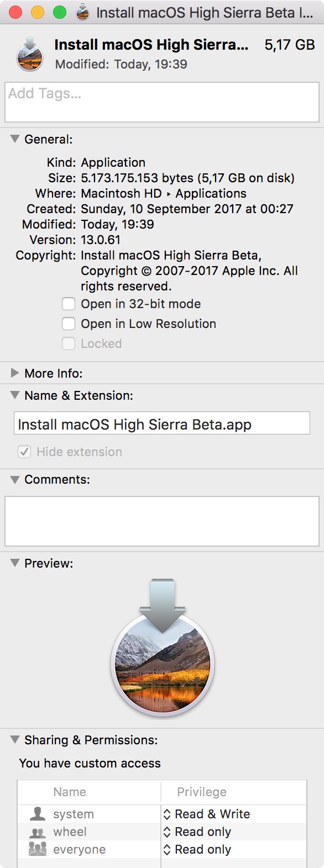Click the Add Tags field
This screenshot has width=324, height=868.
[x=162, y=102]
